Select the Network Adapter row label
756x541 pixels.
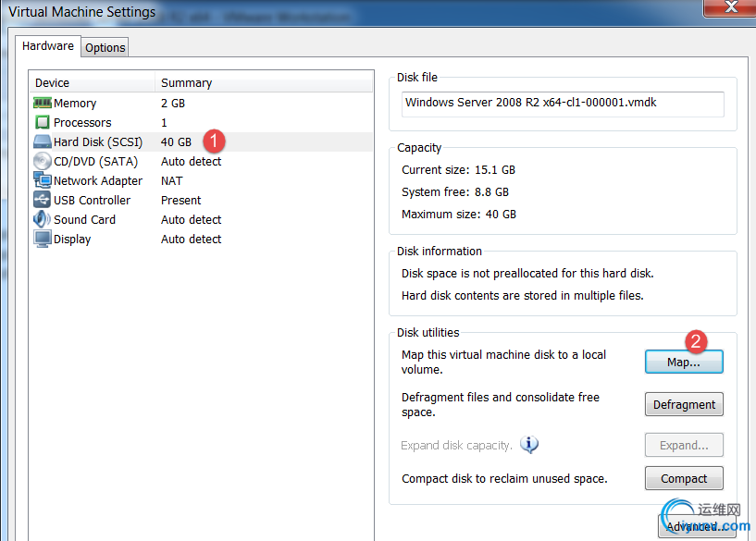click(x=98, y=180)
